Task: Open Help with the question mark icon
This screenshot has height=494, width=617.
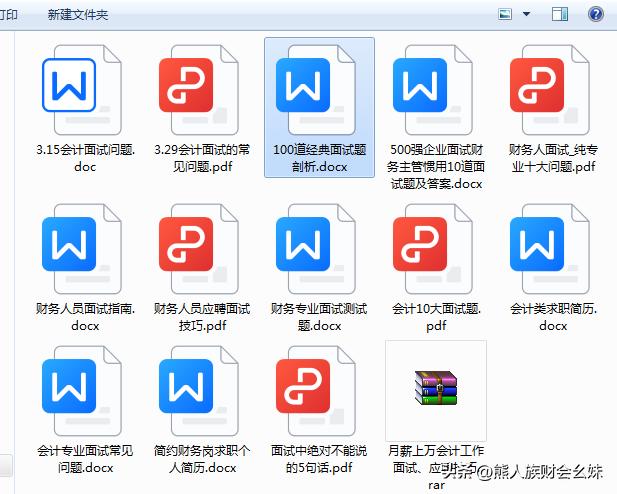Action: pos(596,15)
